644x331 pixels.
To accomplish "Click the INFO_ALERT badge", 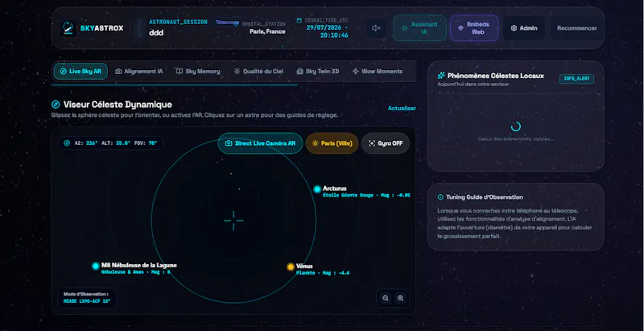I will 576,78.
